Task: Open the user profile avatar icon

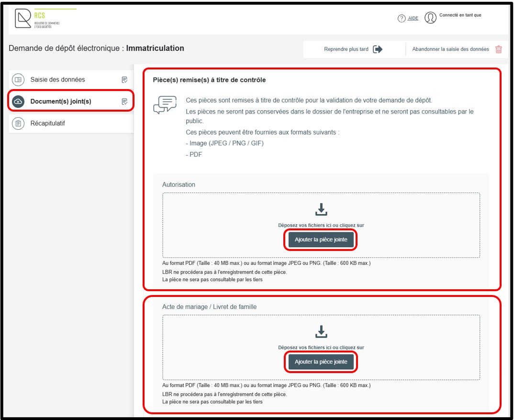Action: coord(430,18)
